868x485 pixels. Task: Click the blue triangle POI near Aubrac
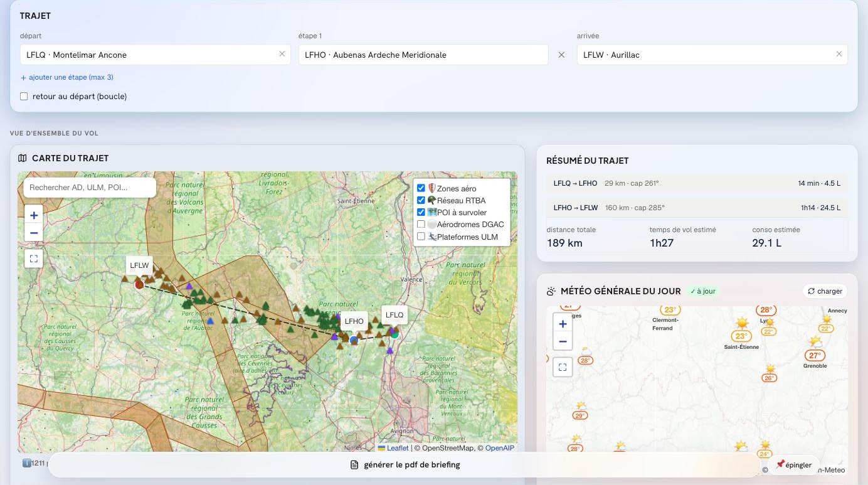(x=211, y=321)
